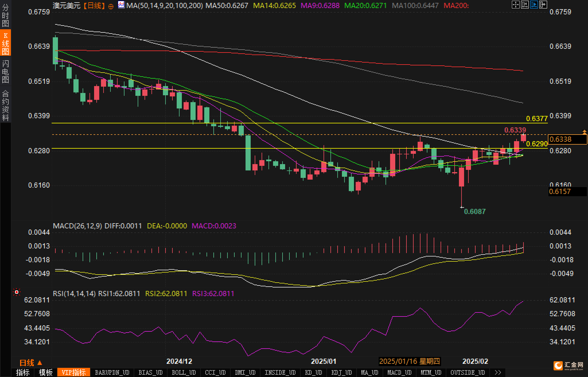Click the yellow MA14:0.6265 label
This screenshot has width=588, height=377.
[274, 5]
